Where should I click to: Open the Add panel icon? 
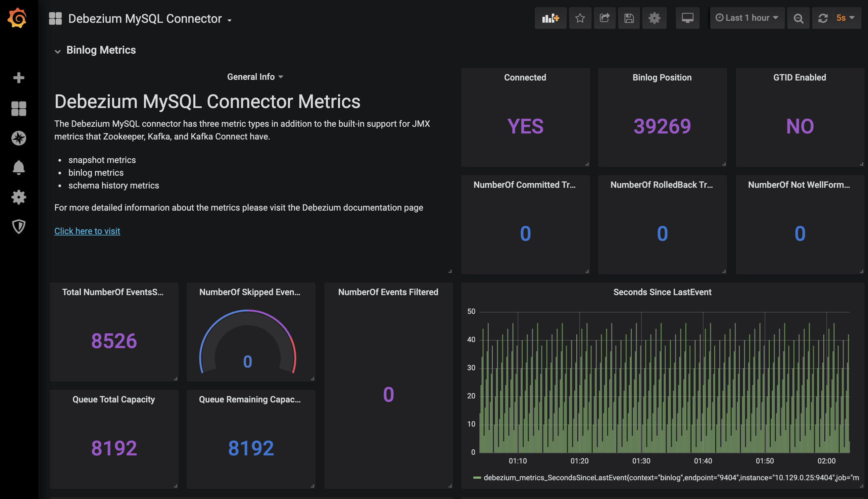[x=549, y=18]
